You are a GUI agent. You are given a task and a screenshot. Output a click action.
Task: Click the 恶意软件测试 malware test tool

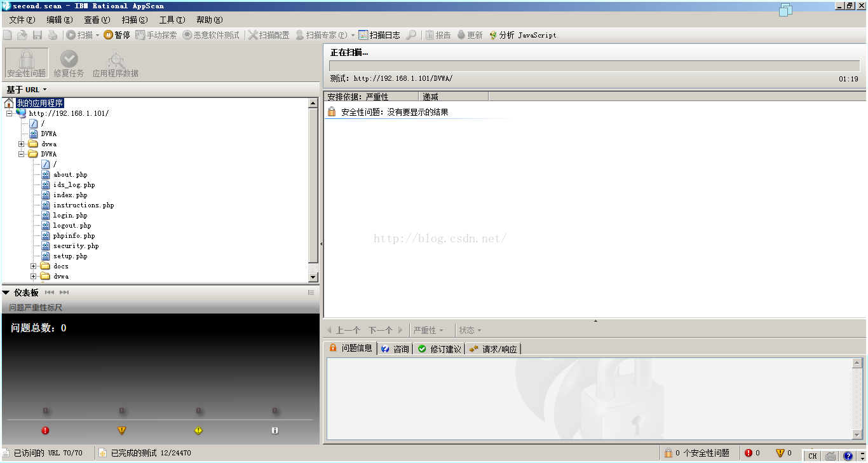[211, 35]
